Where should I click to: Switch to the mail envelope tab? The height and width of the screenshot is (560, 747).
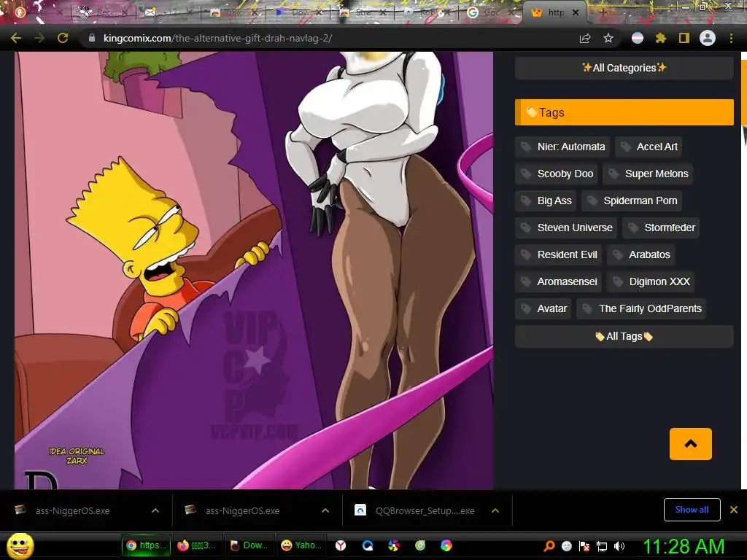pos(169,12)
